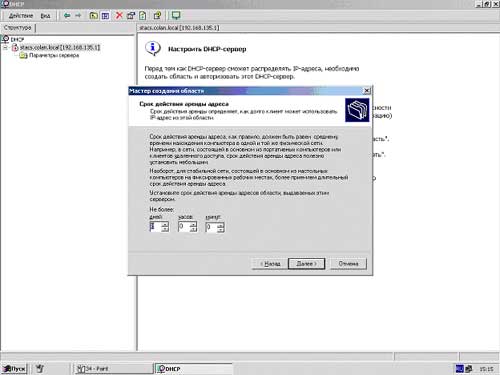The image size is (500, 375).
Task: Toggle the Show/Hide console tree icon
Action: (105, 16)
